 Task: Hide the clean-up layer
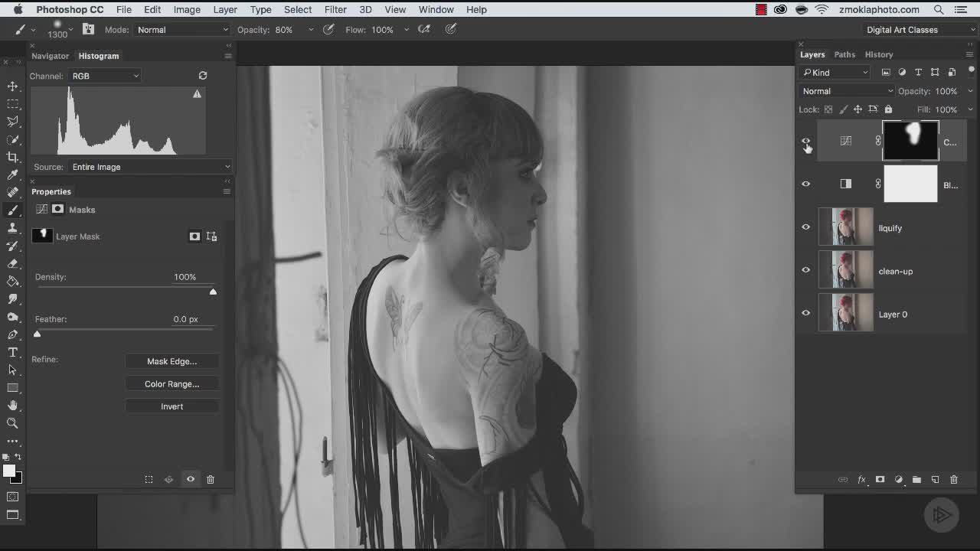point(805,270)
